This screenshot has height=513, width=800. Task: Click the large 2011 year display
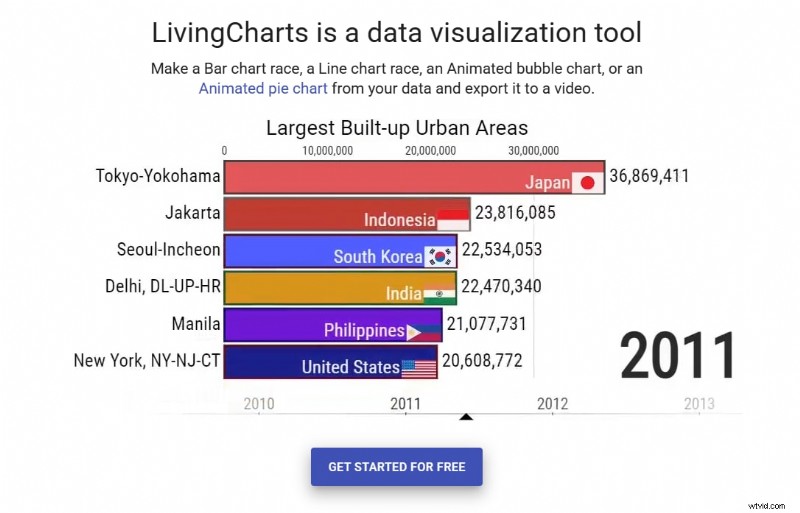tap(678, 356)
